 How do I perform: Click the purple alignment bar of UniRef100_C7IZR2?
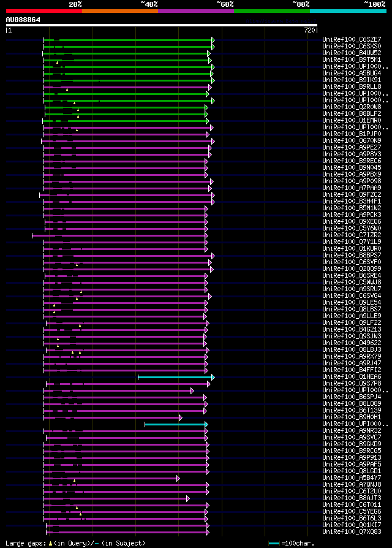coord(119,236)
